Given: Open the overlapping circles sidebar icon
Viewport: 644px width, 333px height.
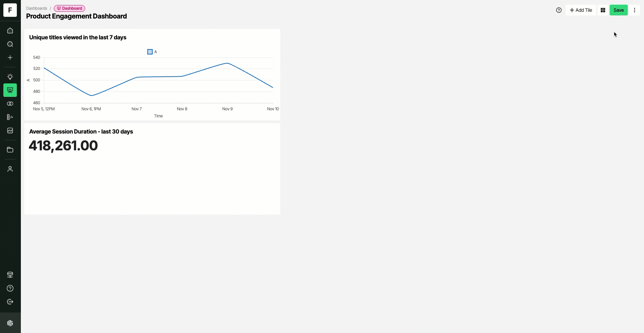Looking at the screenshot, I should [x=10, y=104].
